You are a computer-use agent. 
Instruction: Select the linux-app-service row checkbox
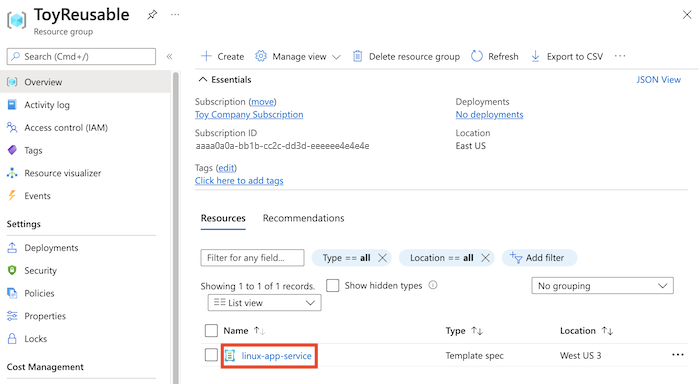tap(211, 355)
